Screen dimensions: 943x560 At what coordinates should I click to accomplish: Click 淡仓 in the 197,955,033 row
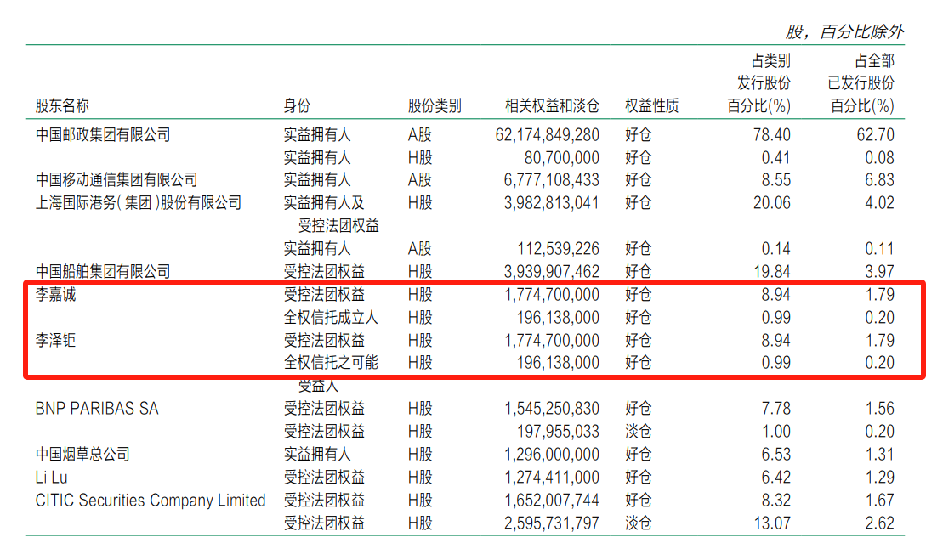[x=638, y=432]
